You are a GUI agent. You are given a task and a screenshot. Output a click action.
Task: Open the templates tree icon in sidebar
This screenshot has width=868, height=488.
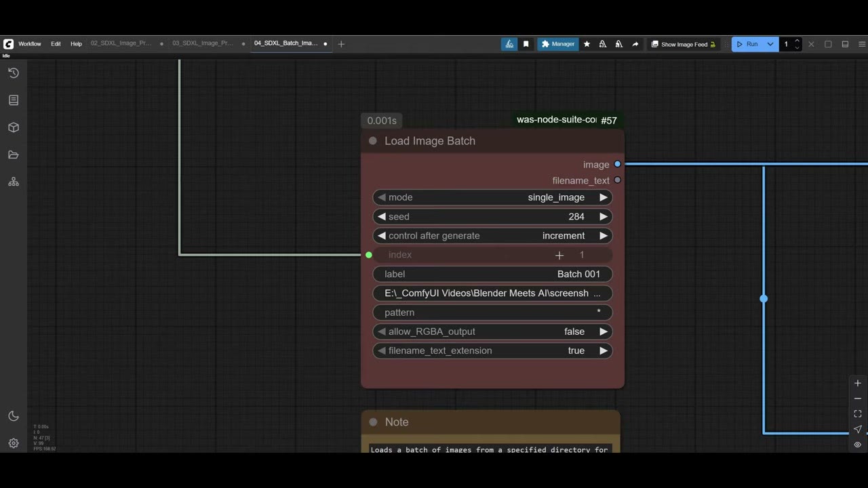click(x=14, y=182)
